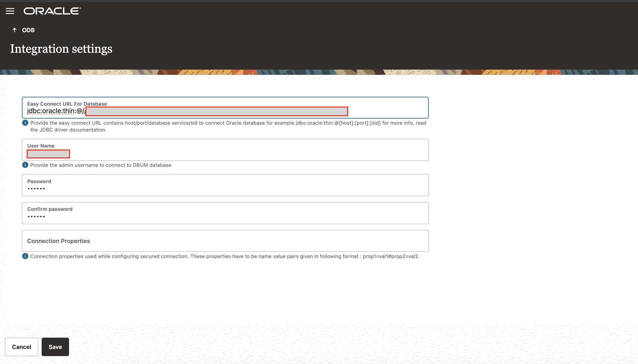Click the info icon describing JDBC driver documentation
638x364 pixels.
[25, 123]
